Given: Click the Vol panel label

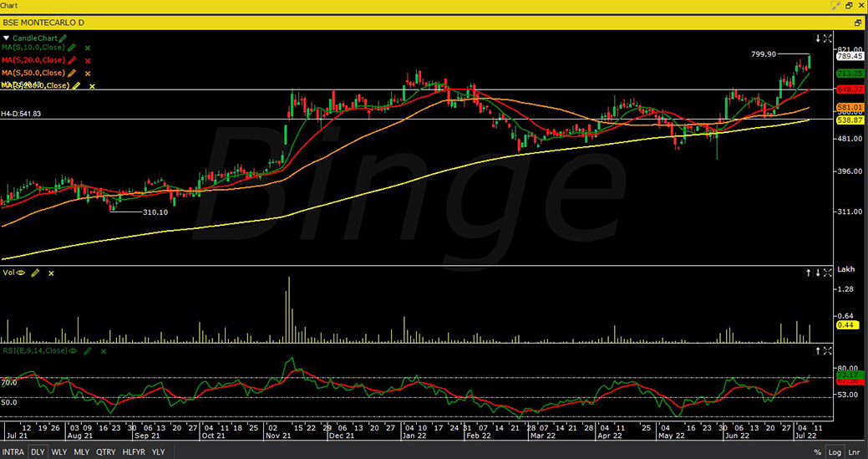Looking at the screenshot, I should [9, 273].
